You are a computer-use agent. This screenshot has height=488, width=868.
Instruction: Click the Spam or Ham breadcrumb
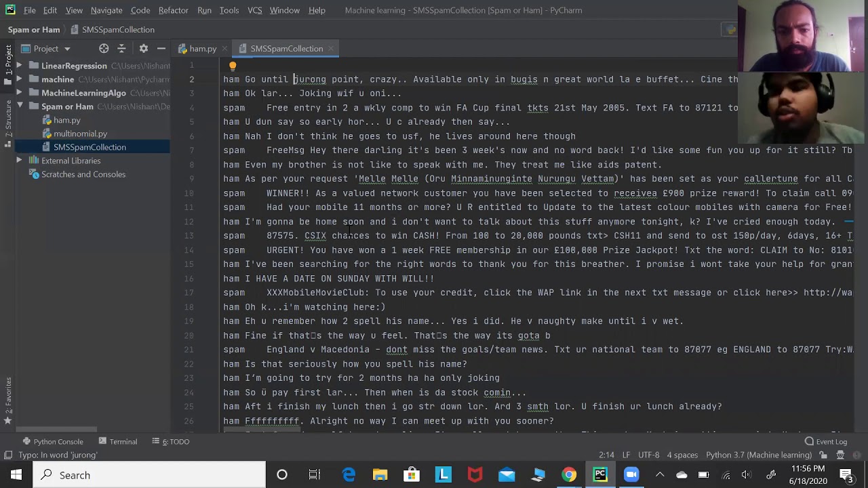point(34,30)
